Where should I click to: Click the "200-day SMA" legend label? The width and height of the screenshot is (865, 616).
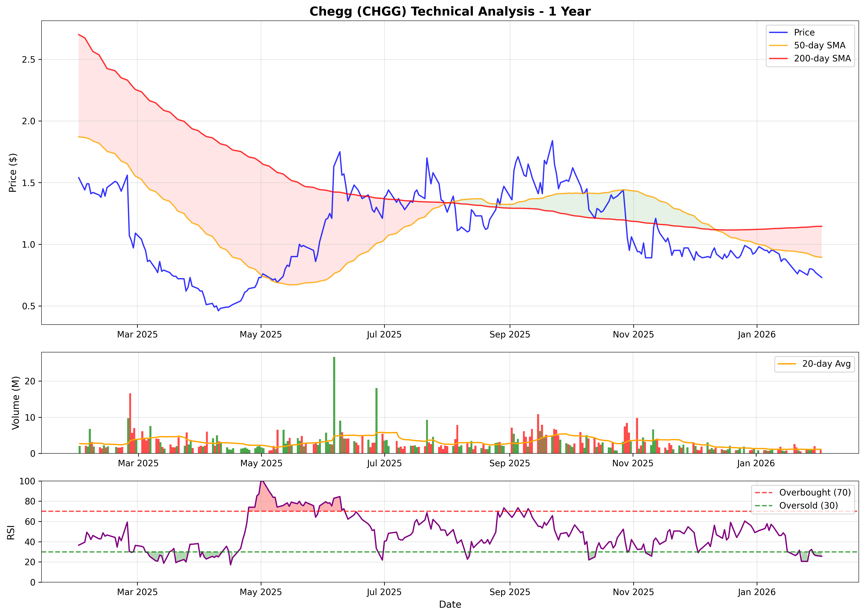point(822,58)
